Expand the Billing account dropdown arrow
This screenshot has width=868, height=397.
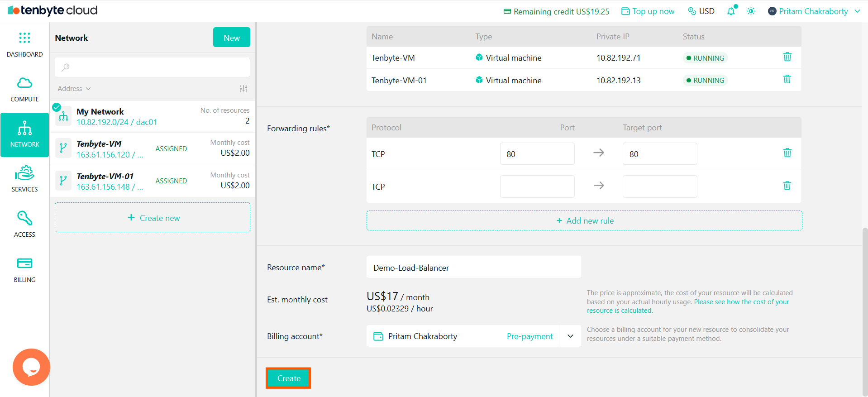click(x=571, y=336)
